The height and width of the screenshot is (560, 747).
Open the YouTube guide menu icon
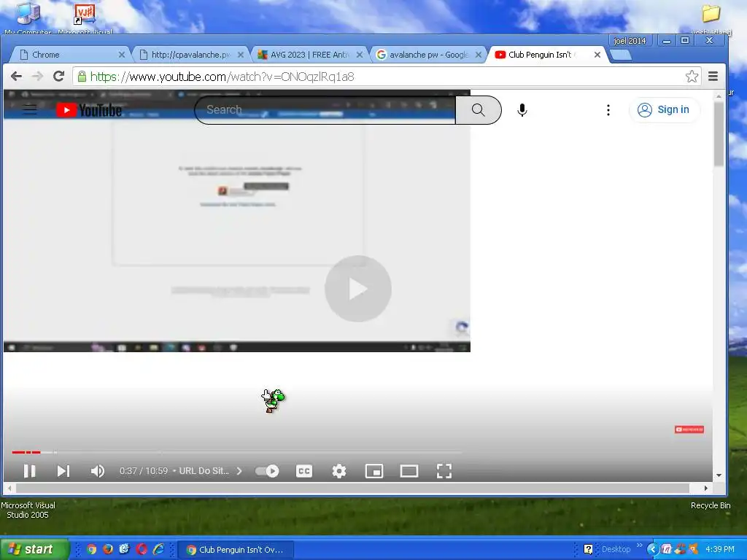[x=29, y=110]
